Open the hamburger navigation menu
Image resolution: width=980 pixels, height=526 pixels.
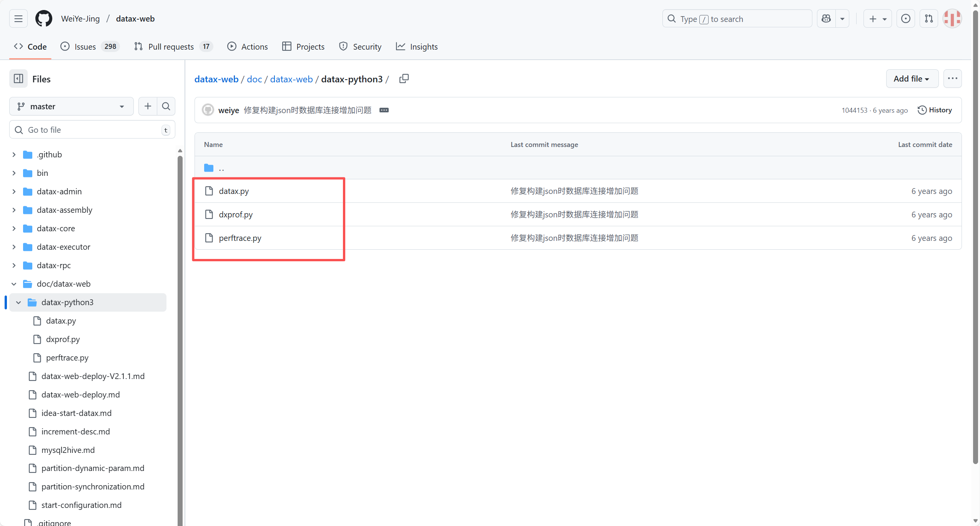click(x=18, y=18)
